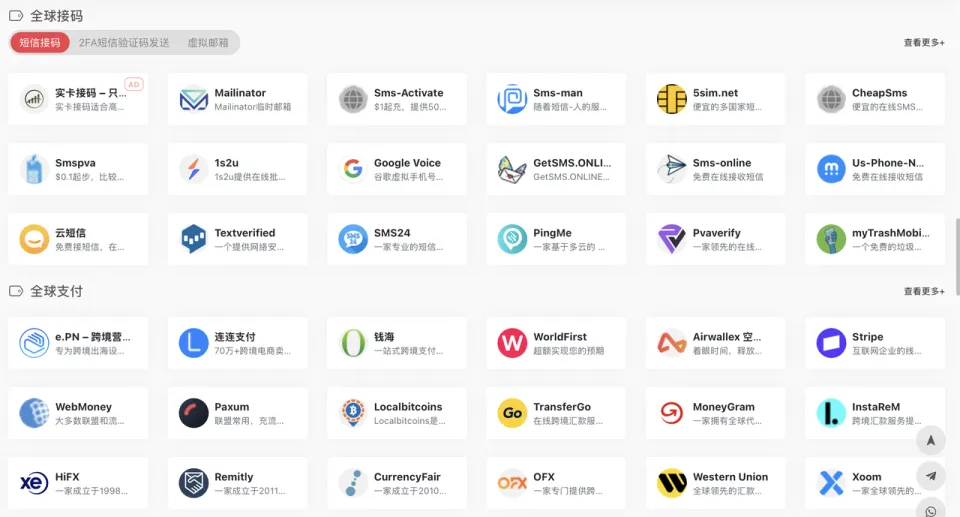Screen dimensions: 960x517
Task: Open the TransferGo yellow Go icon
Action: (512, 413)
